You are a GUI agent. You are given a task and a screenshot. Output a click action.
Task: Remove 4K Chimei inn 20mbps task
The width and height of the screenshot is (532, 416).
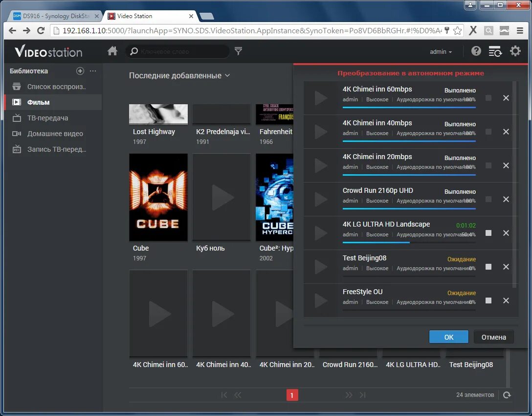coord(506,165)
